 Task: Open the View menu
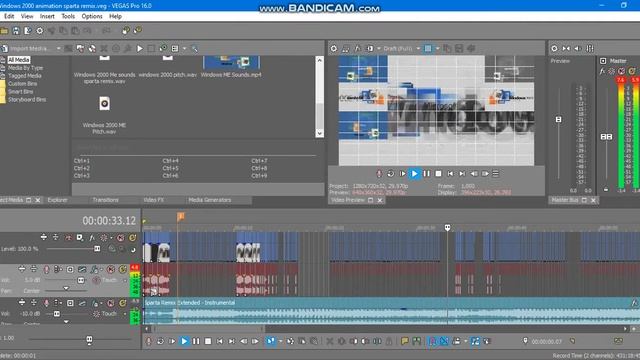pyautogui.click(x=27, y=16)
